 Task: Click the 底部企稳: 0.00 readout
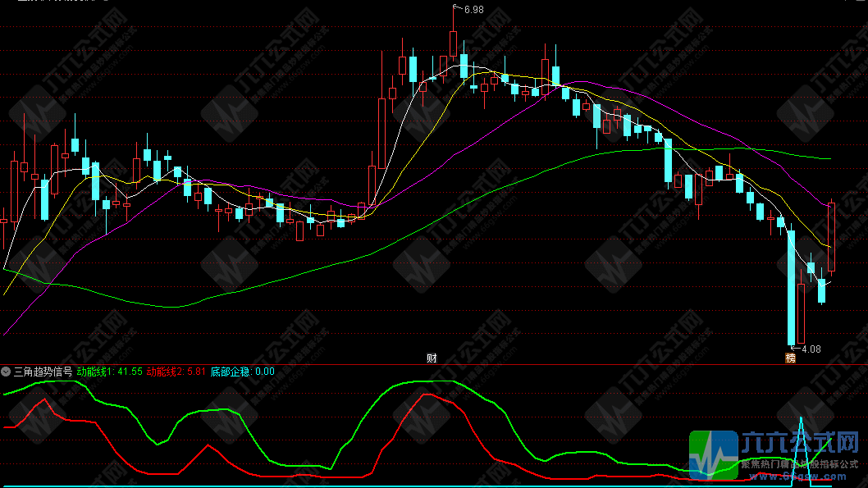point(243,372)
